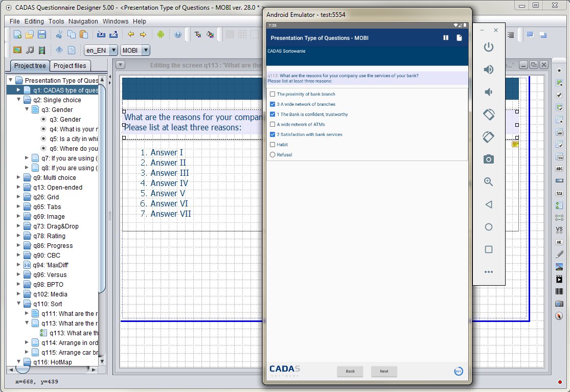Check the 'Habit' option

[x=272, y=145]
